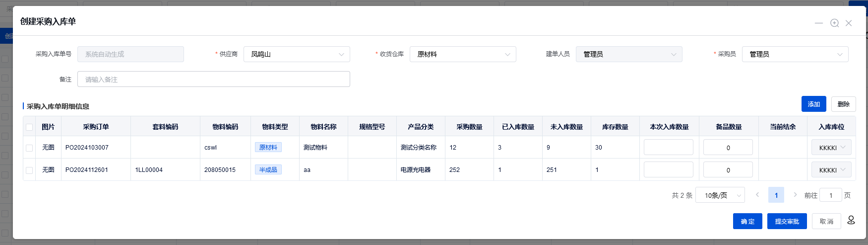
Task: Click 备品数量 input for PO2024112601
Action: pyautogui.click(x=728, y=170)
